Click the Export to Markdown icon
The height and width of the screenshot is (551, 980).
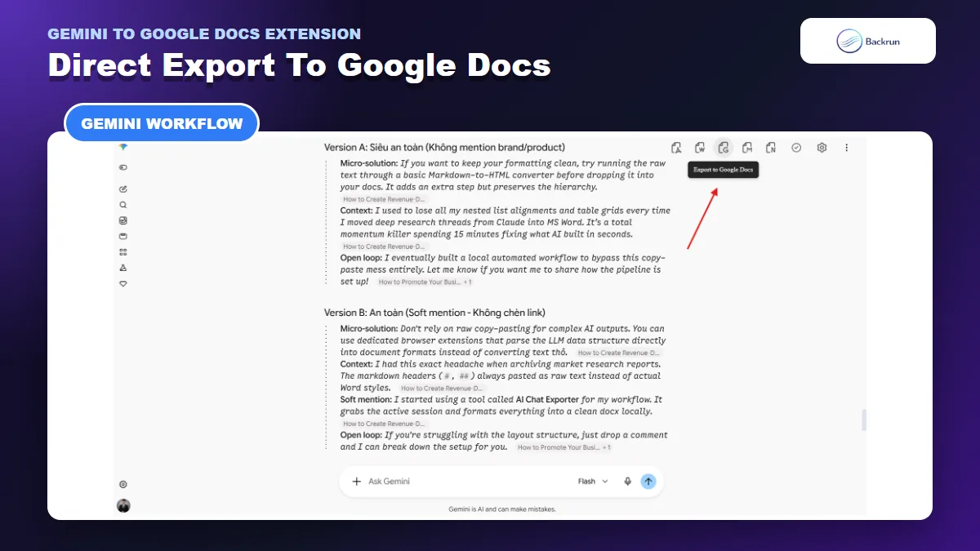tap(747, 148)
